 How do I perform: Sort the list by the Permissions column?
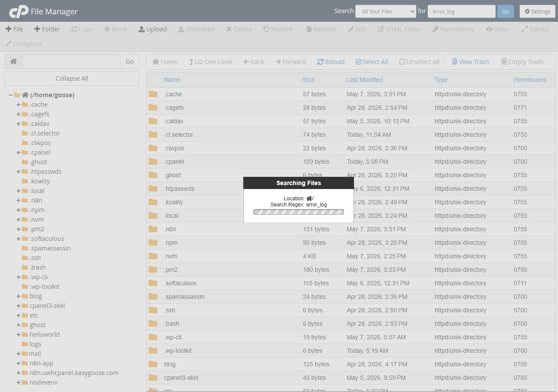coord(530,80)
